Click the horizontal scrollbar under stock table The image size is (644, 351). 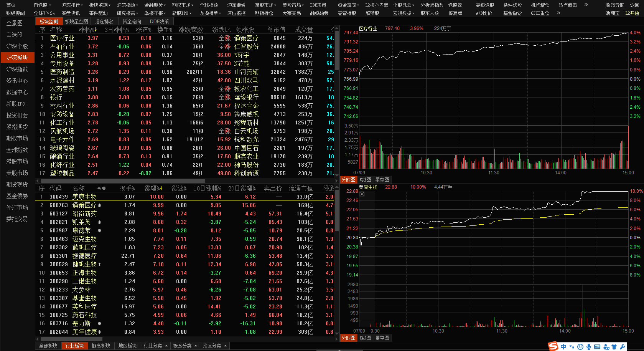71,339
